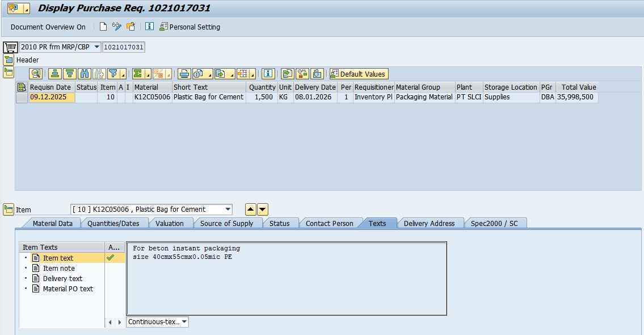Click the Total sigma icon

137,74
